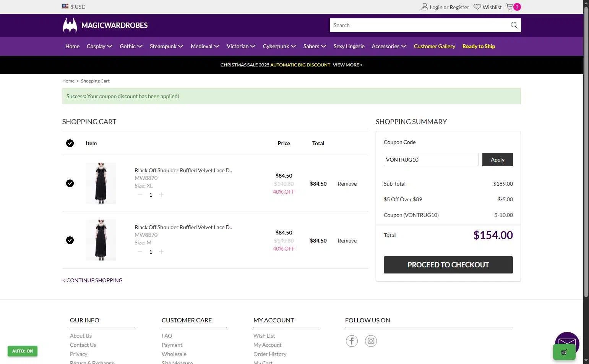Image resolution: width=589 pixels, height=364 pixels.
Task: Toggle the select-all items checkbox
Action: (x=70, y=143)
